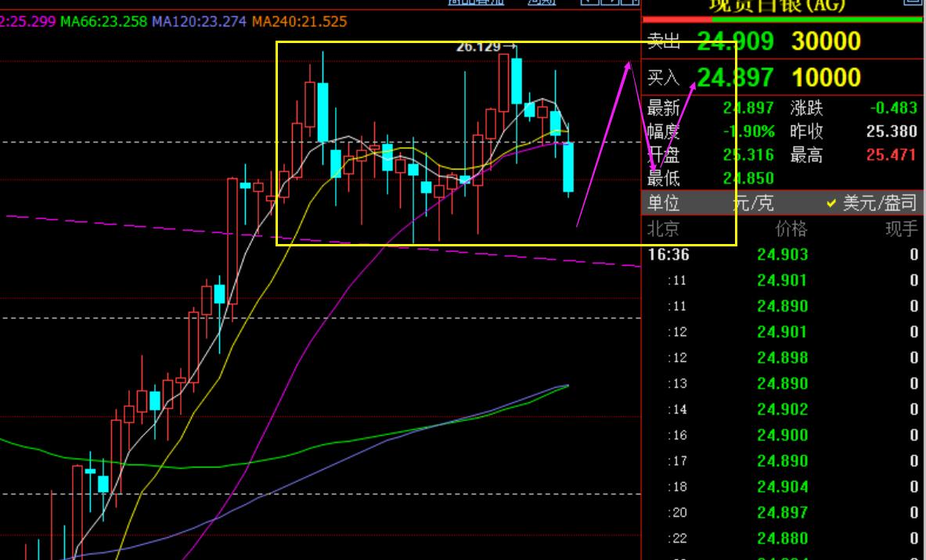The width and height of the screenshot is (926, 560).
Task: Click the 北京 time column header
Action: click(x=663, y=229)
